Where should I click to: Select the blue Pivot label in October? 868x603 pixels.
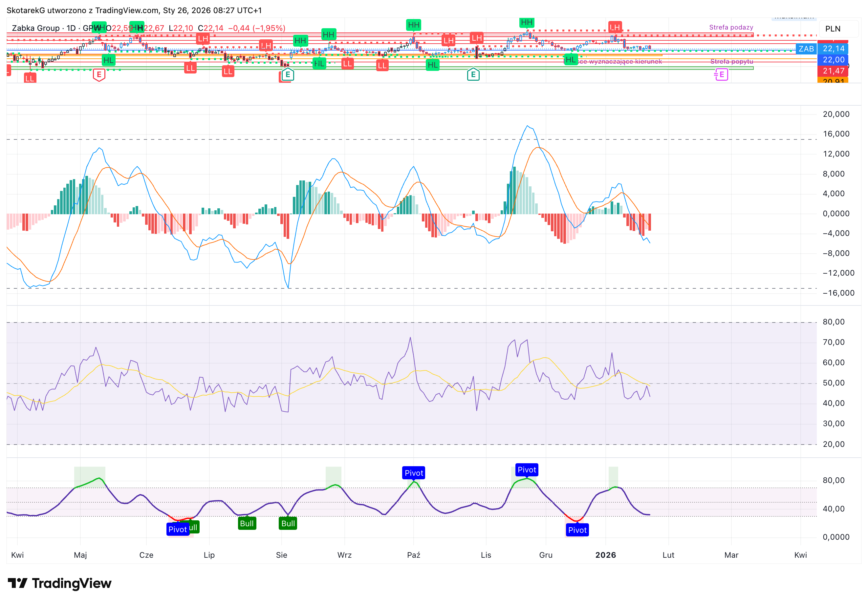pyautogui.click(x=414, y=473)
